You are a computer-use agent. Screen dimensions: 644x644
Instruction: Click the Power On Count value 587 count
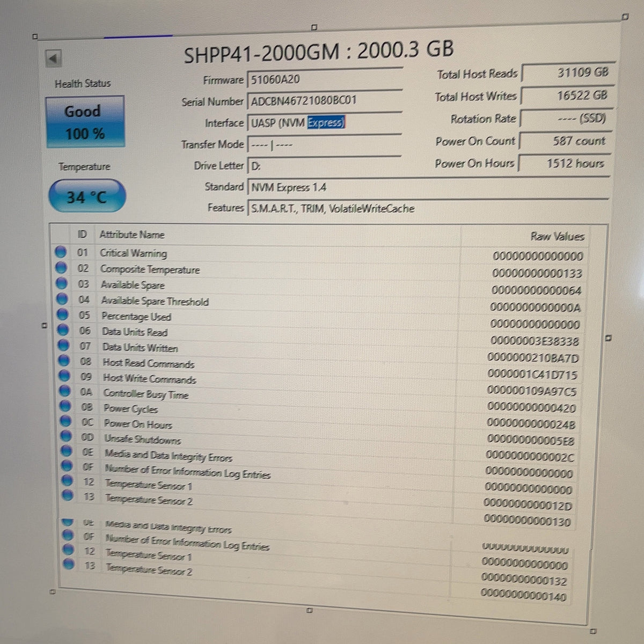565,141
